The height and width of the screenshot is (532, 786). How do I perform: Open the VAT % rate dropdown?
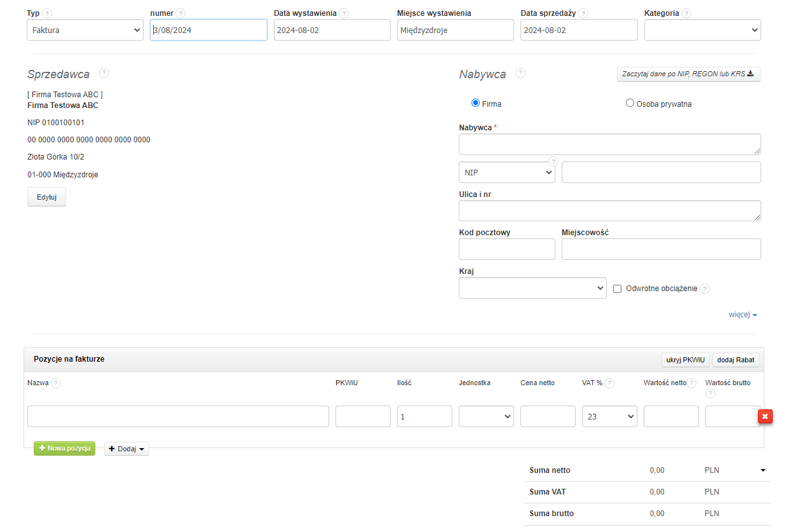[609, 416]
